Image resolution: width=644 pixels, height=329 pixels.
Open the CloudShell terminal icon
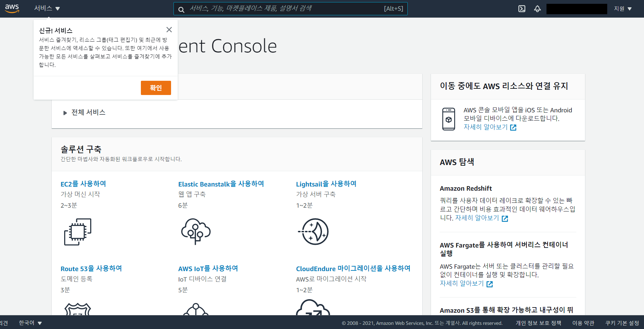coord(522,9)
